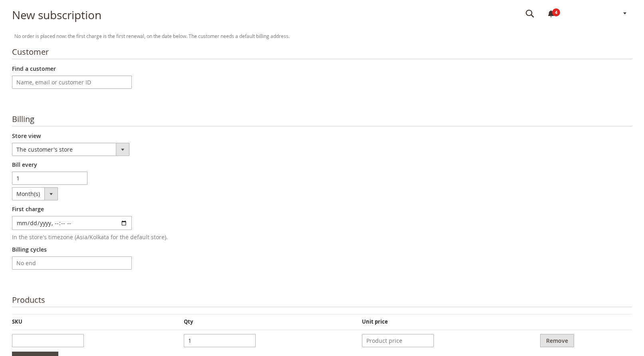Focus the Billing cycles field

point(72,263)
